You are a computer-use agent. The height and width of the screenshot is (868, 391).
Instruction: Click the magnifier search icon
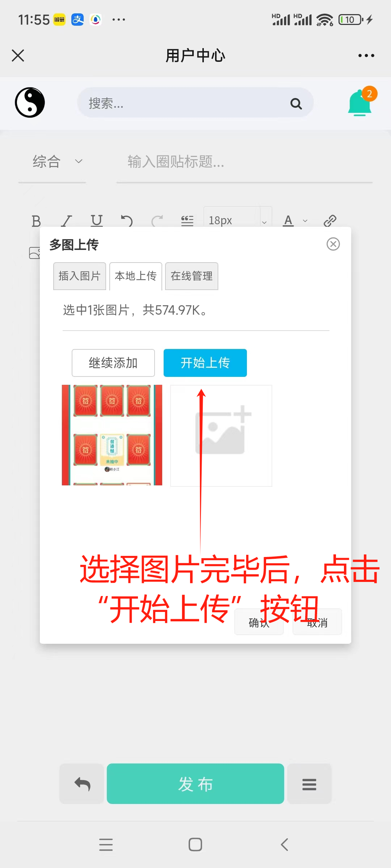tap(296, 104)
